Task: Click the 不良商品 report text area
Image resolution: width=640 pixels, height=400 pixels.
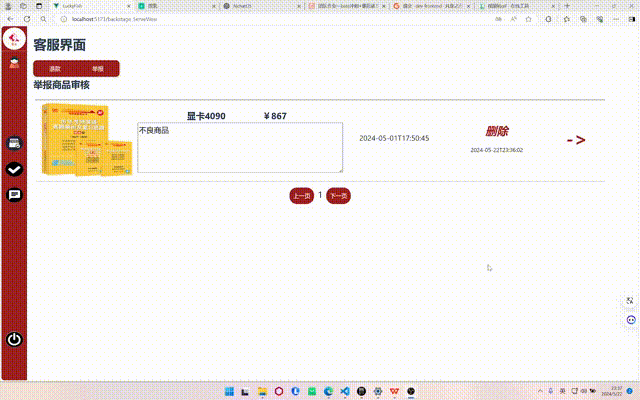Action: coord(240,147)
